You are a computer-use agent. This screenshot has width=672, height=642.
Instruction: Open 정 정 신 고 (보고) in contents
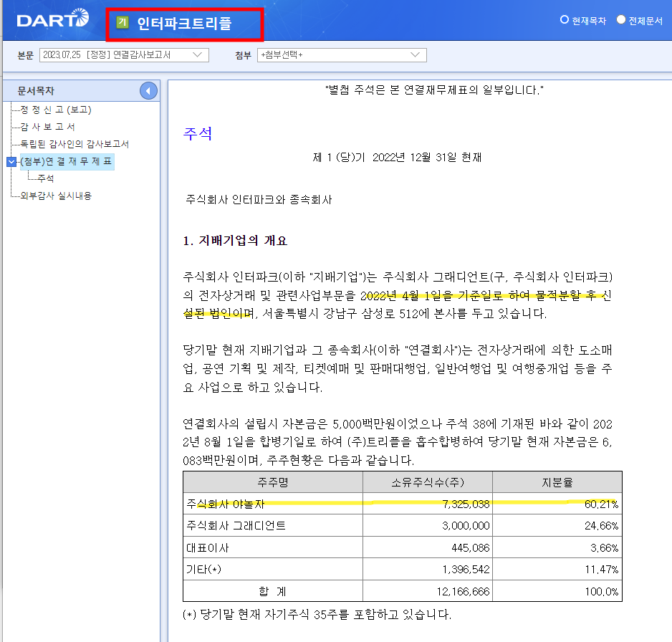coord(56,110)
